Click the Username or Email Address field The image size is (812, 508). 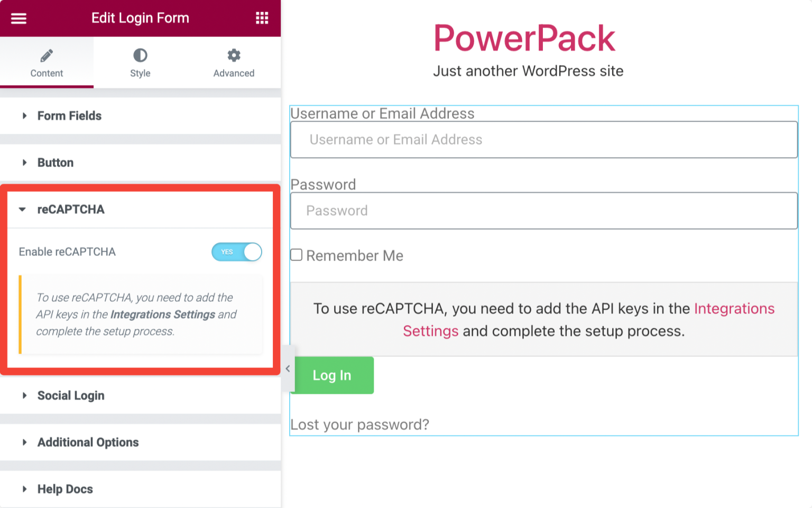point(543,140)
